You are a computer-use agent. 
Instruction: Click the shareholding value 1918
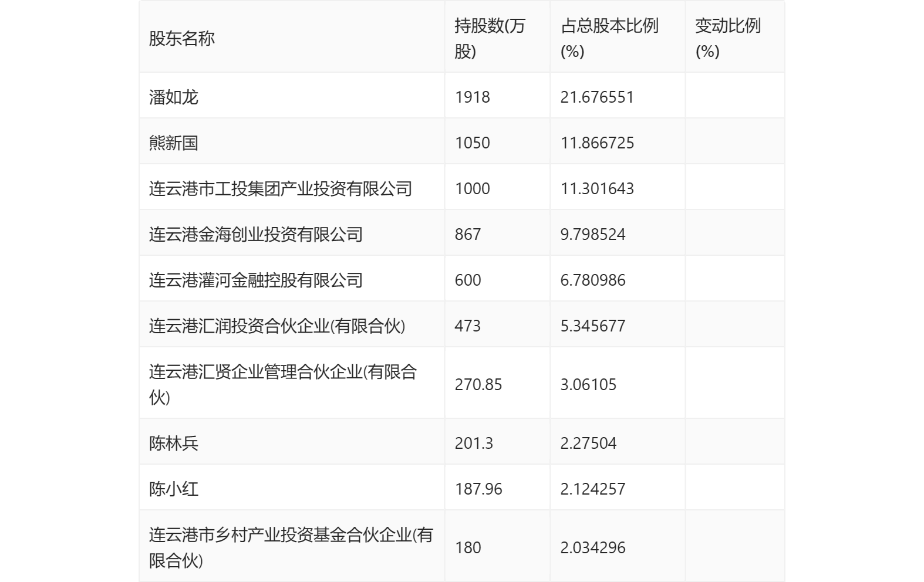pos(472,97)
